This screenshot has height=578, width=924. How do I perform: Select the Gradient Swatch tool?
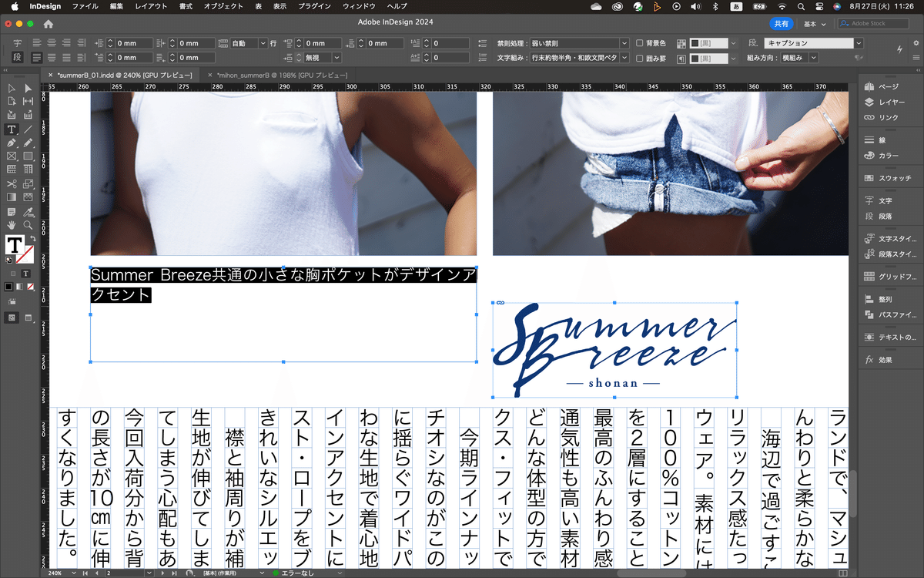click(12, 197)
